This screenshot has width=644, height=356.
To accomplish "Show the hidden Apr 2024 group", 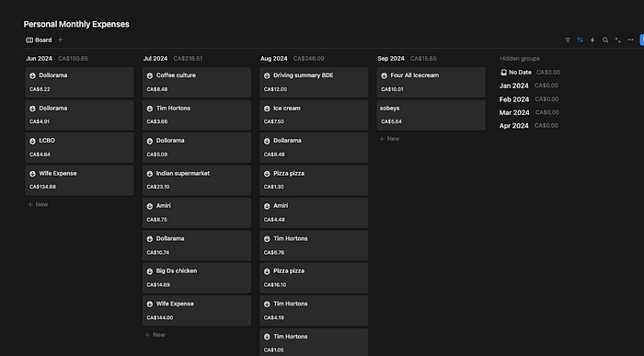I will (513, 126).
